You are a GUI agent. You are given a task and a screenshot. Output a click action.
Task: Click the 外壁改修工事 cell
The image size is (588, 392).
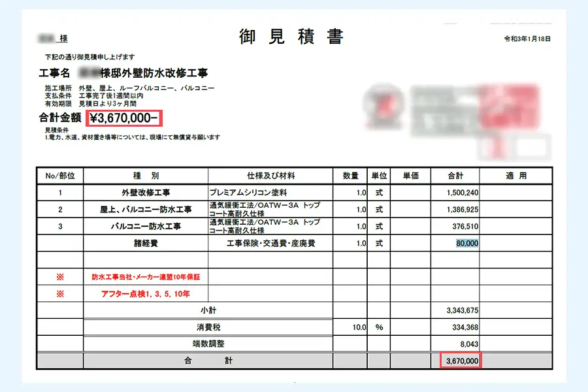pyautogui.click(x=146, y=193)
